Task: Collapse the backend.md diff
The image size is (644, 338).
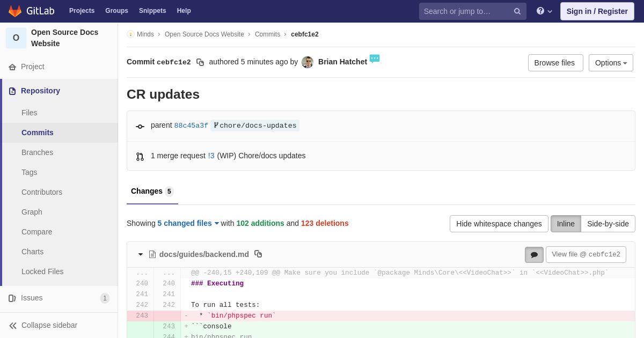Action: [141, 255]
